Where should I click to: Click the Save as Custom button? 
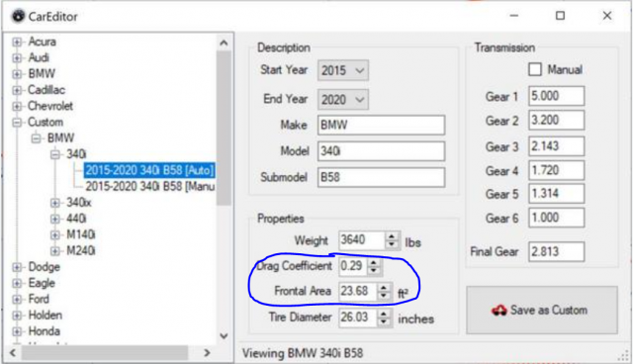pos(542,310)
